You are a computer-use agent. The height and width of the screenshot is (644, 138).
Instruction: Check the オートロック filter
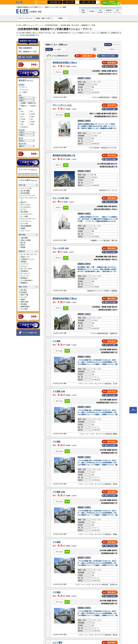20,273
